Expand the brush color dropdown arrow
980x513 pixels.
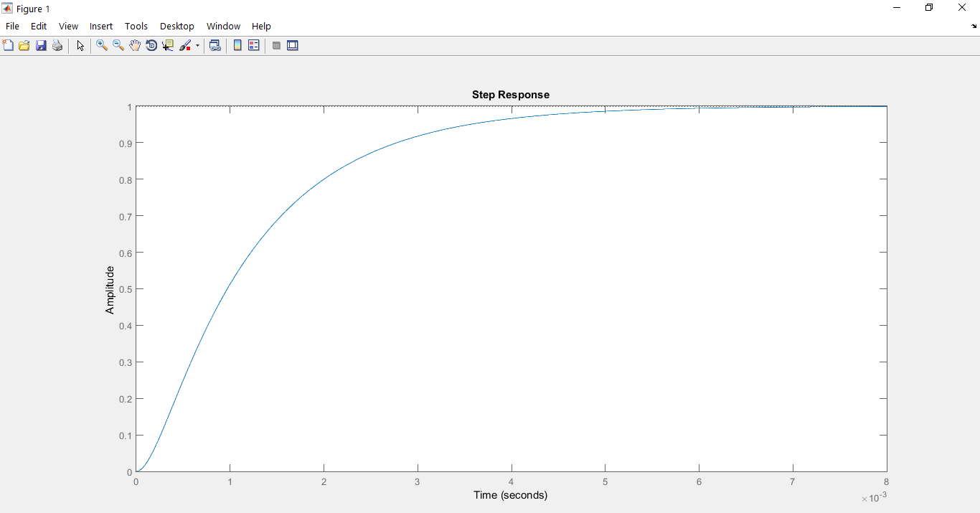[197, 45]
